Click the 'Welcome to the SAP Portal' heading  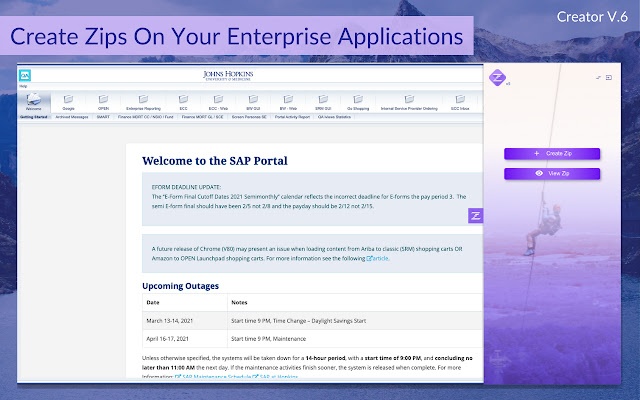(x=215, y=161)
